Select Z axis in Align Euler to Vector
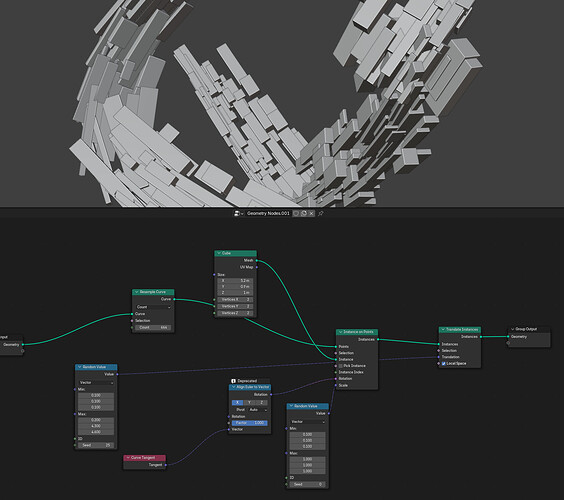 pos(261,403)
